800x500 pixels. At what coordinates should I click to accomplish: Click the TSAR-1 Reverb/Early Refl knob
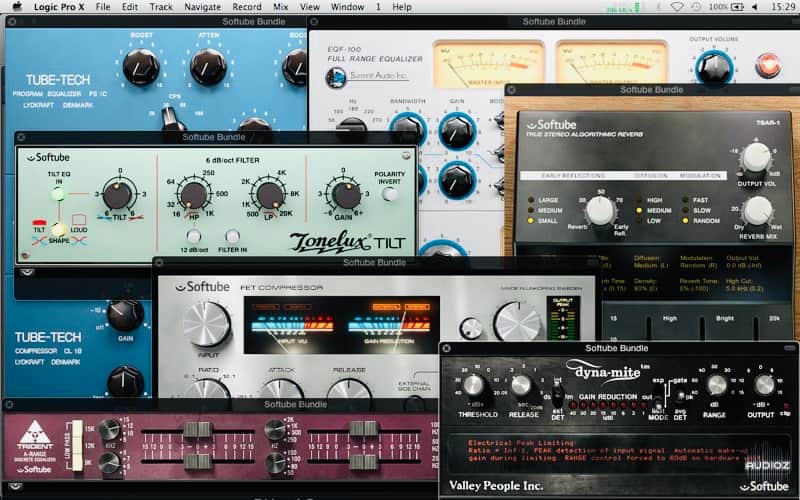pos(601,211)
